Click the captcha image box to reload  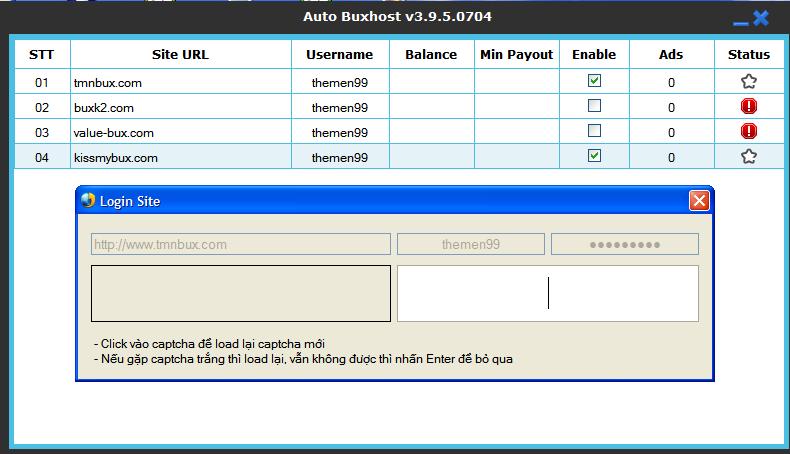tap(241, 293)
